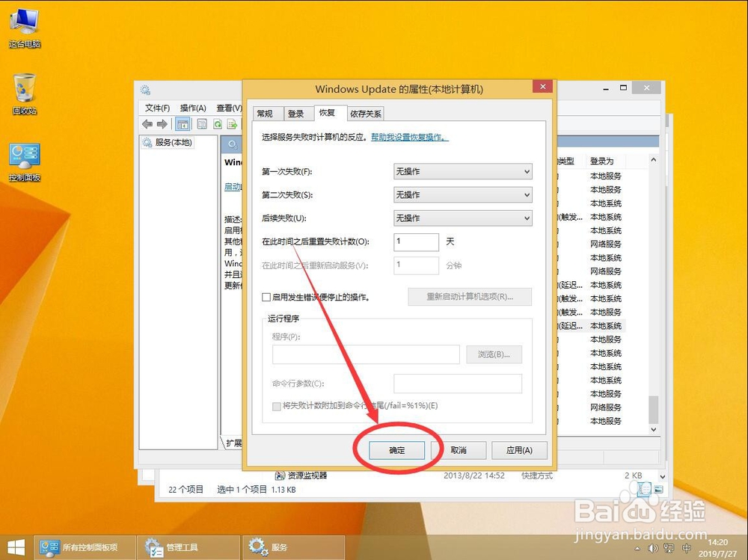Click the 扩展 tab at Services bottom
This screenshot has height=560, width=748.
pyautogui.click(x=233, y=443)
